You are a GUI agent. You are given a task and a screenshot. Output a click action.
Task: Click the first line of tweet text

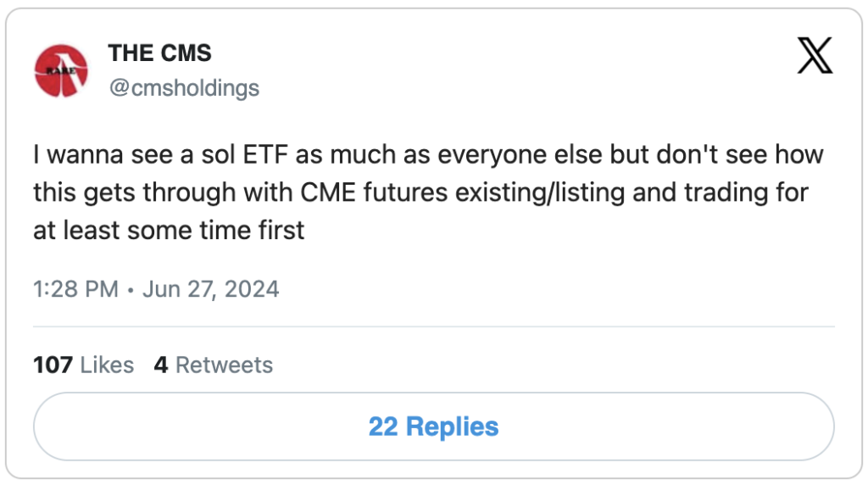pos(428,156)
